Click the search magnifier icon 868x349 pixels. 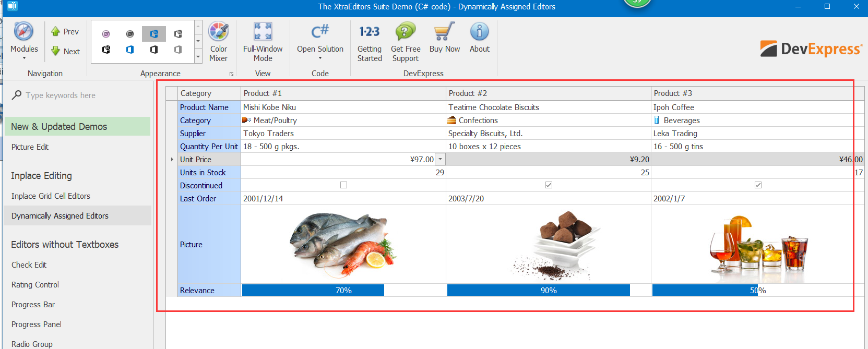tap(17, 95)
